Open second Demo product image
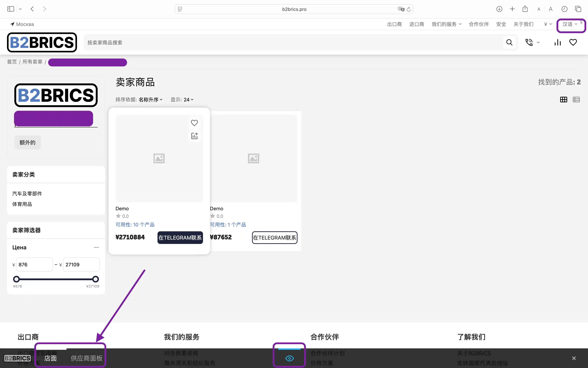The height and width of the screenshot is (368, 588). (253, 158)
